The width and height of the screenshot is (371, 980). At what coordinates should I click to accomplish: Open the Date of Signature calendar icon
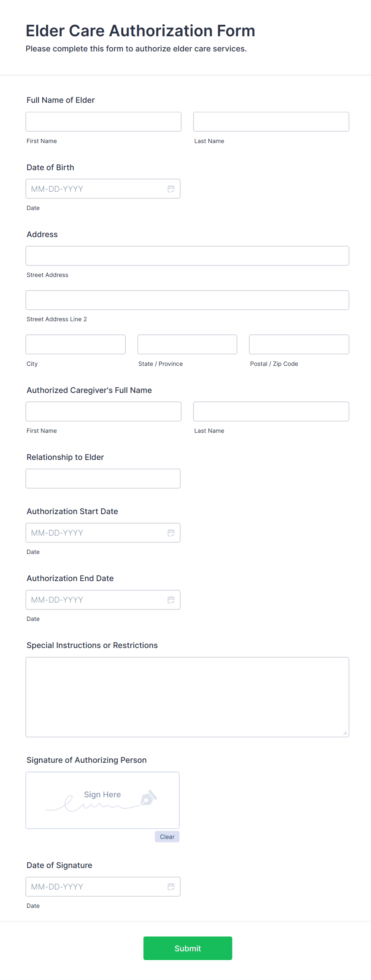tap(171, 887)
